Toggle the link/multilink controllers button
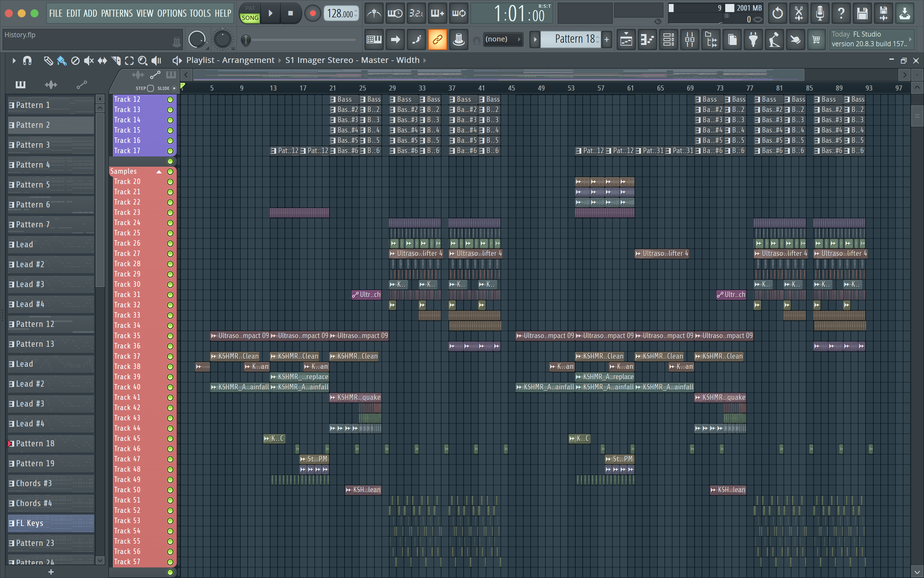924x578 pixels. [x=437, y=39]
